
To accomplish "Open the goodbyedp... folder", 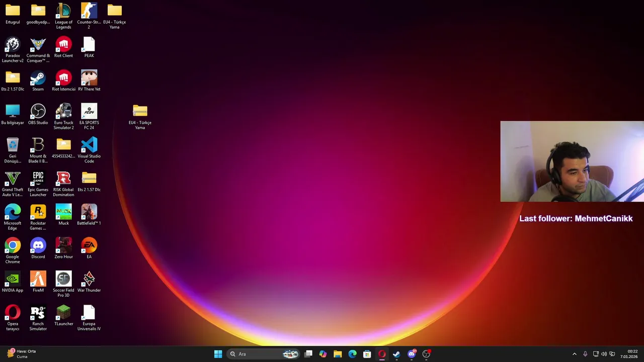I will coord(38,14).
